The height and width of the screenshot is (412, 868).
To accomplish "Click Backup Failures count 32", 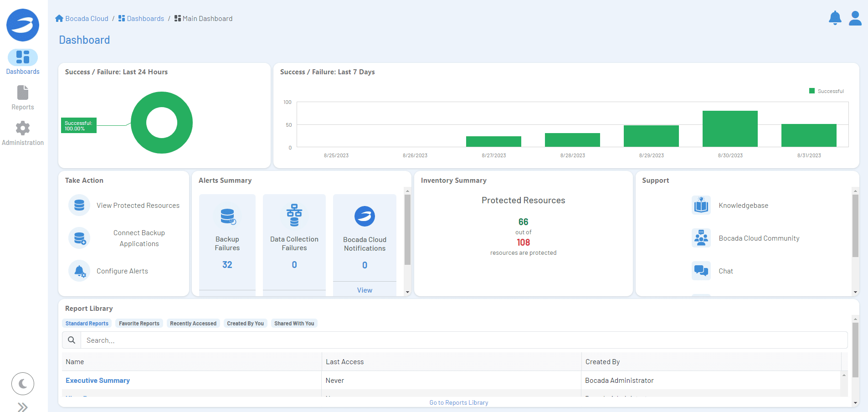I will tap(227, 265).
